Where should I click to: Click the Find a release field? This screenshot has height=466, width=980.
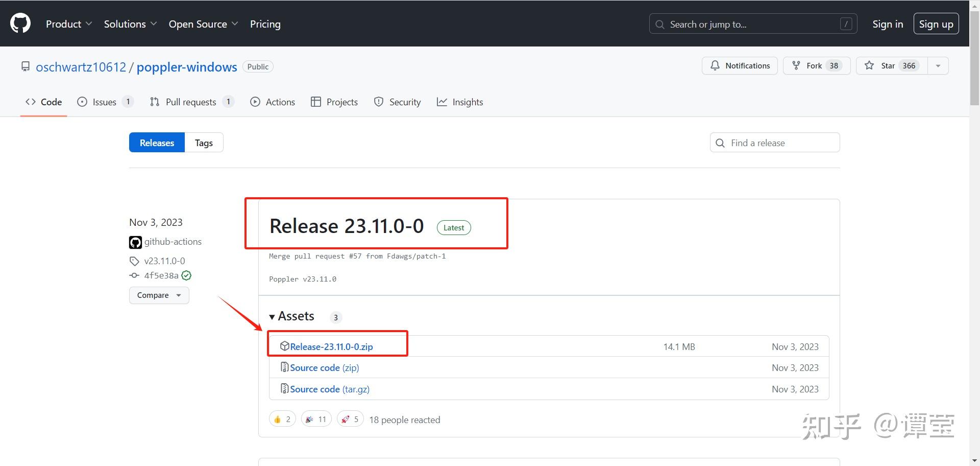(x=775, y=143)
